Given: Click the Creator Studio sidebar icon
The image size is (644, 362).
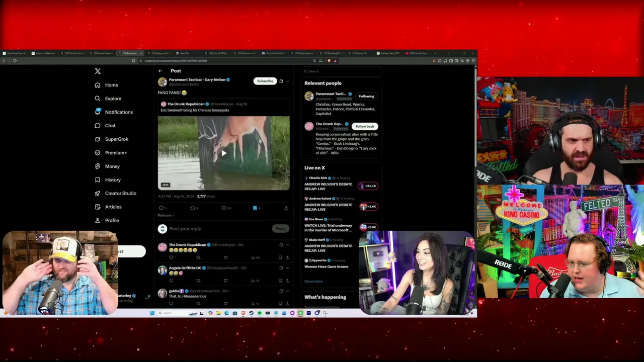Looking at the screenshot, I should pos(98,194).
